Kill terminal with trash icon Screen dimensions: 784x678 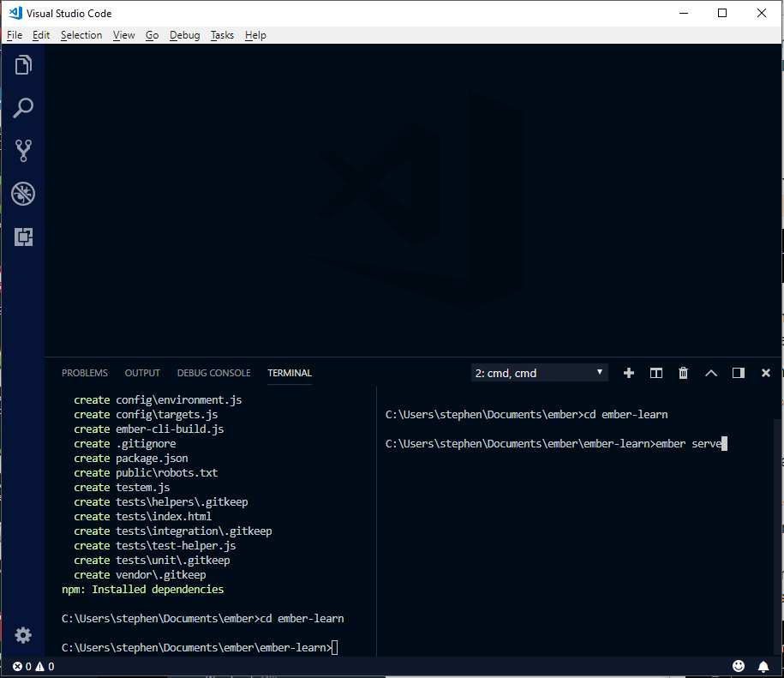(683, 373)
